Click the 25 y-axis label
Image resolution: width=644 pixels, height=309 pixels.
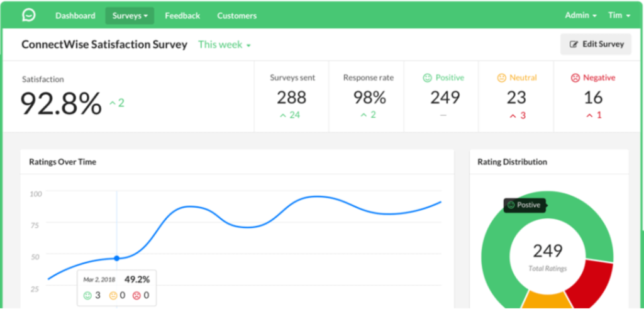tap(35, 289)
